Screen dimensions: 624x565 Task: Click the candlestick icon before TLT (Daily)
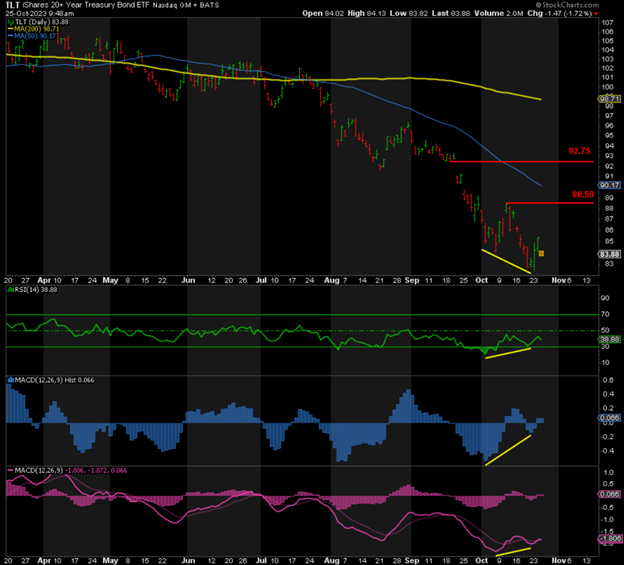(10, 22)
